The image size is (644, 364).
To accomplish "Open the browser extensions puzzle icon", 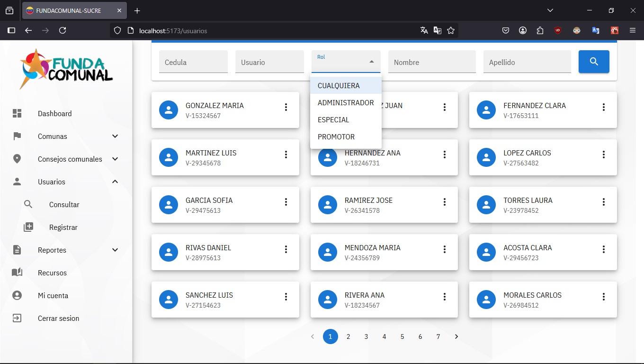I will [540, 30].
